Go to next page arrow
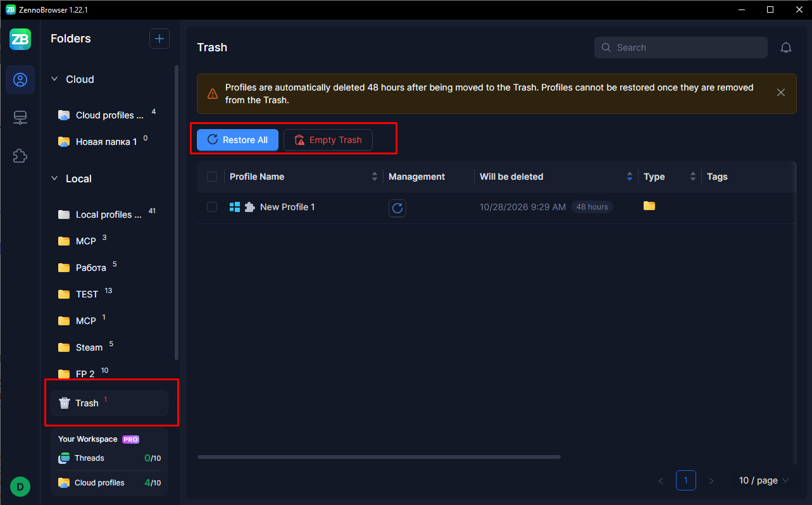This screenshot has width=812, height=505. 711,481
